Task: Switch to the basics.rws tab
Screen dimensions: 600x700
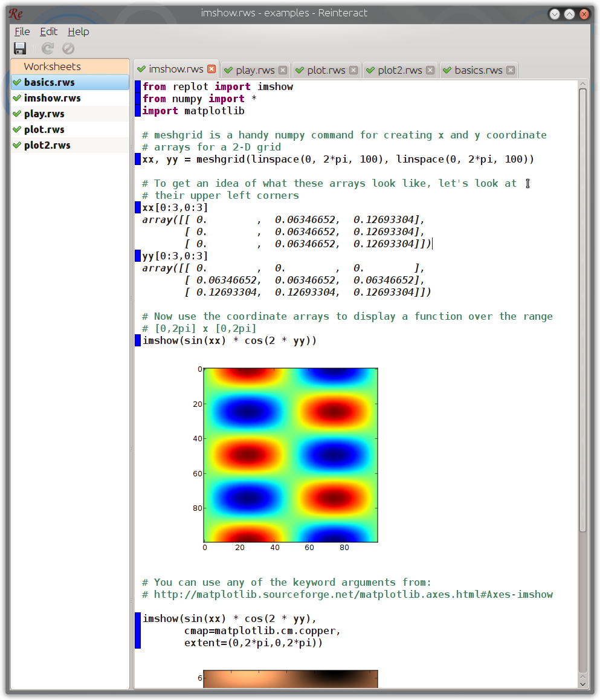Action: click(x=478, y=70)
